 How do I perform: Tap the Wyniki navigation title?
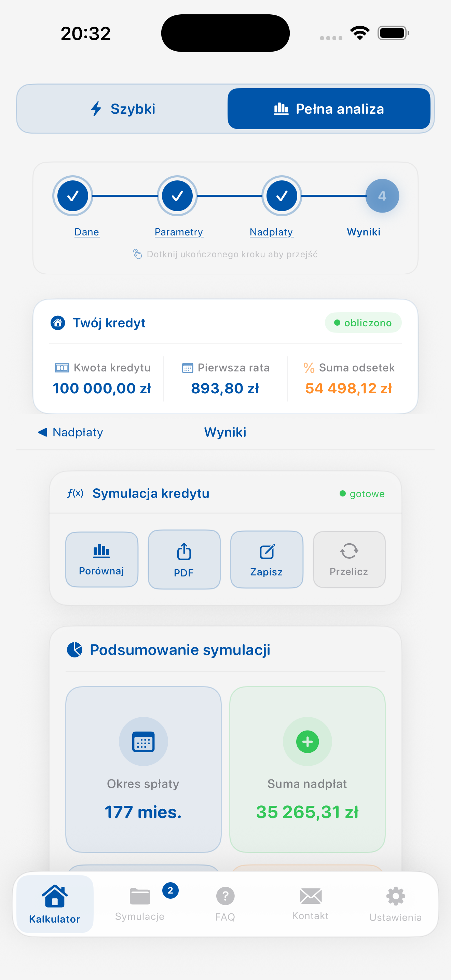pyautogui.click(x=225, y=432)
